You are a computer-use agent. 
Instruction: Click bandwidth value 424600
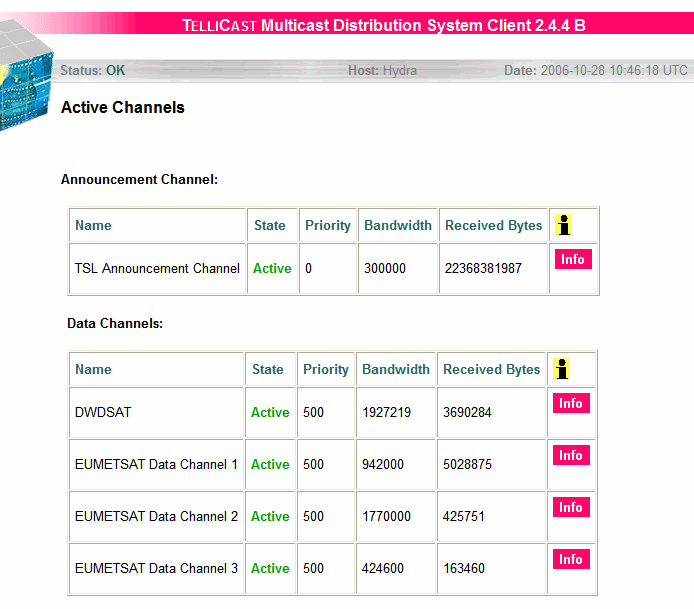tap(383, 568)
